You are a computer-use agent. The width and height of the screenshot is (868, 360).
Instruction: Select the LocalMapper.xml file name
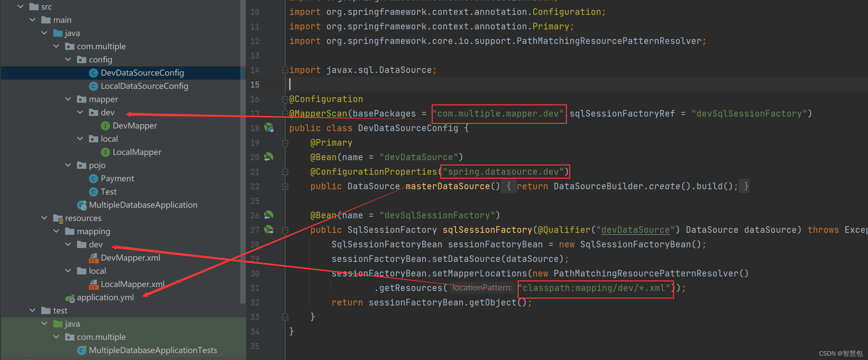133,284
